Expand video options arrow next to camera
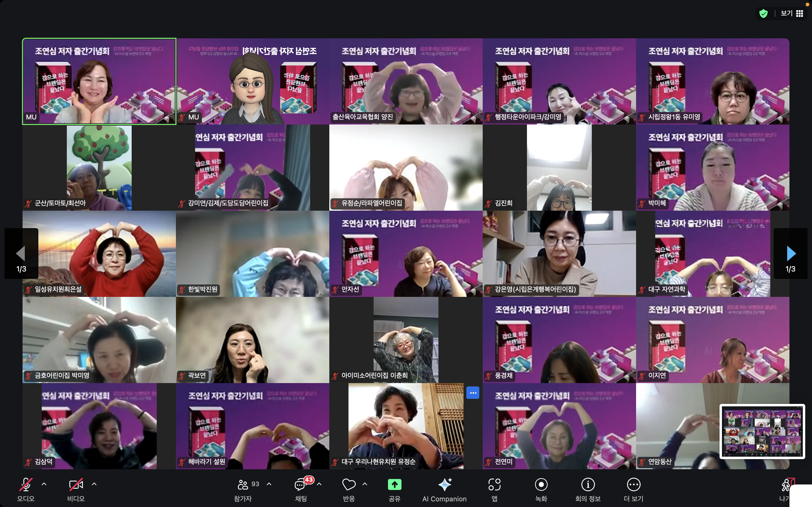Viewport: 812px width, 507px height. coord(94,484)
